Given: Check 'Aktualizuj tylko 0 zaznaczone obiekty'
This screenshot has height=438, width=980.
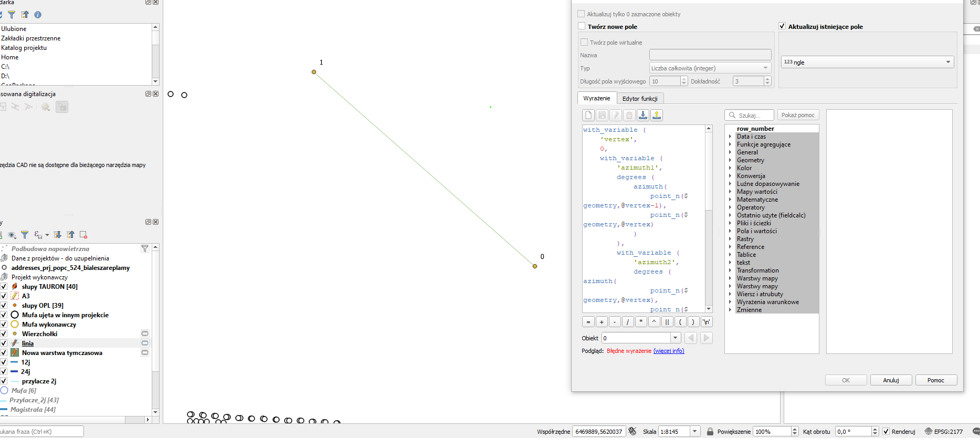Looking at the screenshot, I should click(x=581, y=14).
